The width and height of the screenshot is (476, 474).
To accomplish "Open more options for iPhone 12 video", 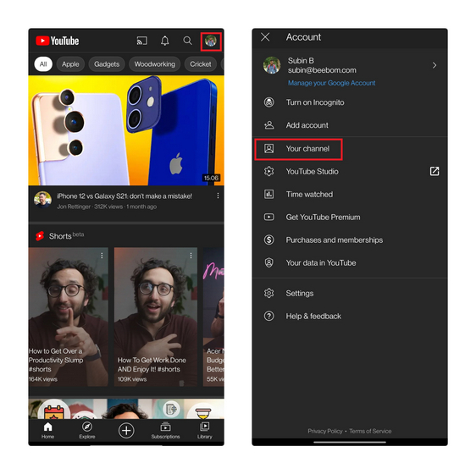I will (x=218, y=196).
